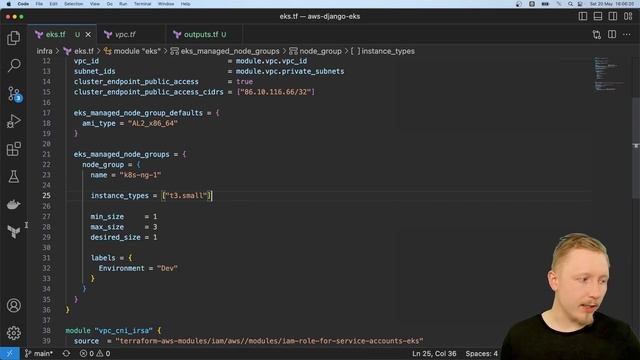Viewport: 640px width, 360px height.
Task: Open the Source Control view
Action: pyautogui.click(x=13, y=93)
